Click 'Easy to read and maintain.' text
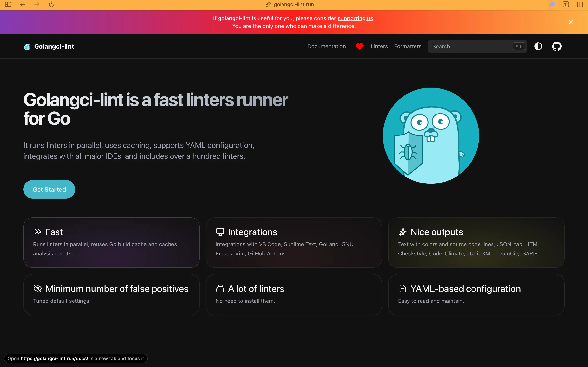The image size is (588, 367). [431, 301]
